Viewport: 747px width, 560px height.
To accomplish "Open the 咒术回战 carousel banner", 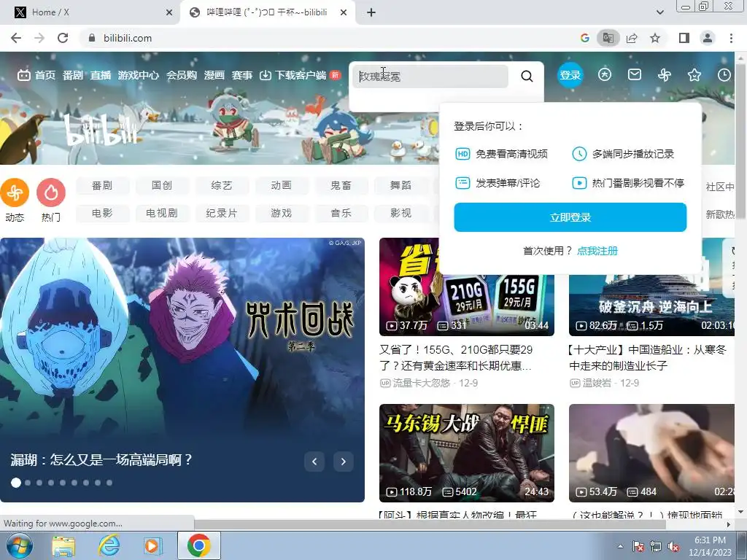I will tap(182, 370).
